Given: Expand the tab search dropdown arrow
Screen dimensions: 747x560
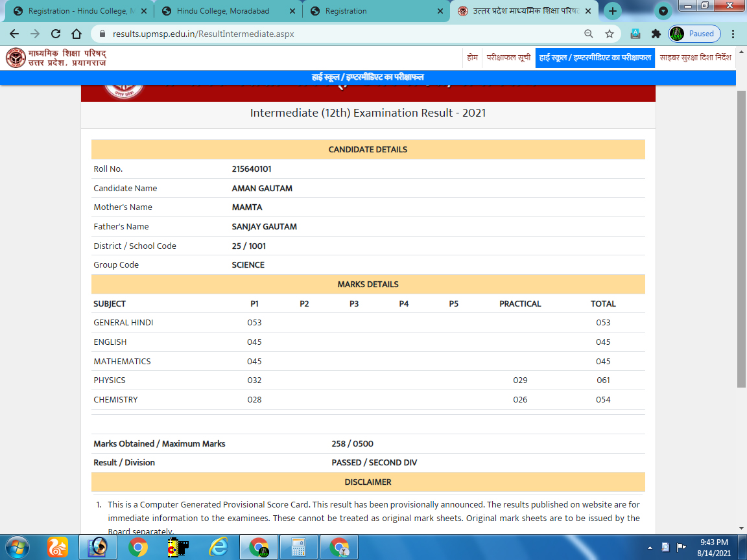Looking at the screenshot, I should pyautogui.click(x=663, y=11).
